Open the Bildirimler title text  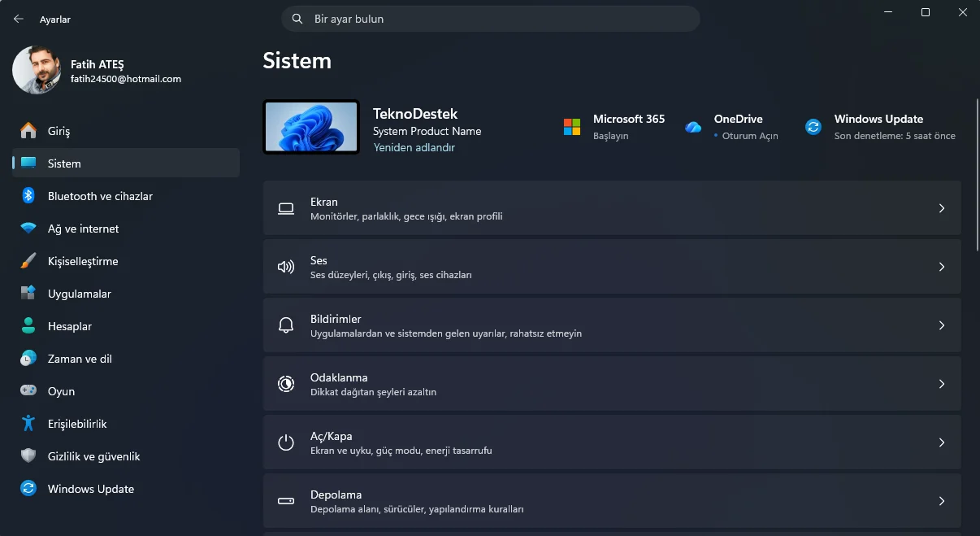[336, 319]
